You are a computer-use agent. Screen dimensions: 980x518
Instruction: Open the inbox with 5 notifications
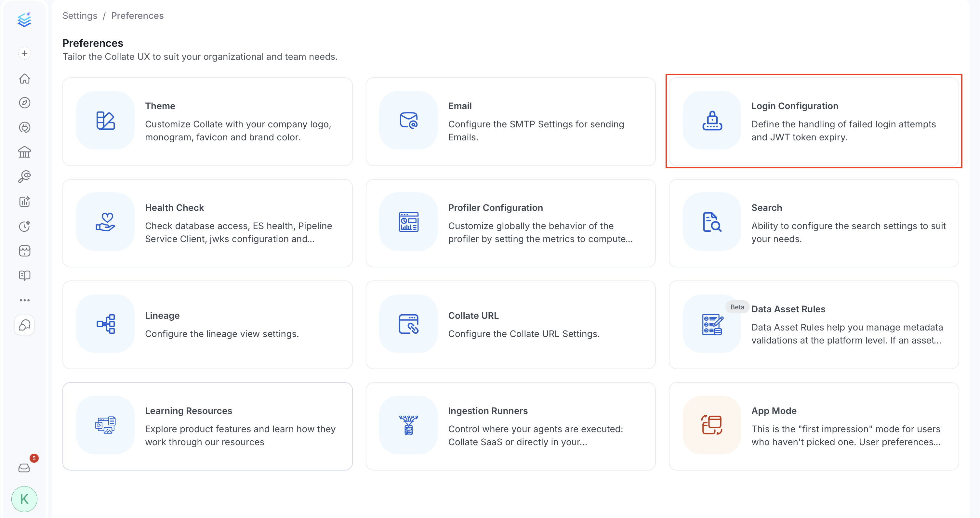click(24, 468)
